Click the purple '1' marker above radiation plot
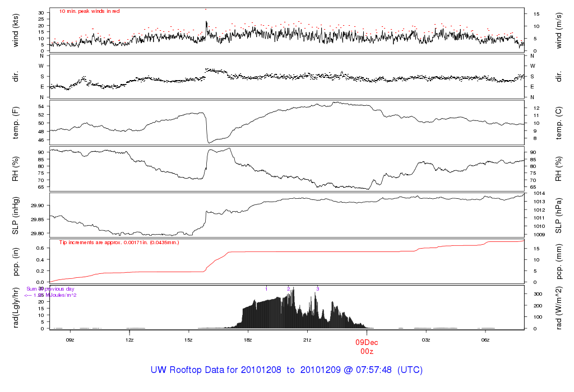The image size is (574, 392). [x=266, y=289]
